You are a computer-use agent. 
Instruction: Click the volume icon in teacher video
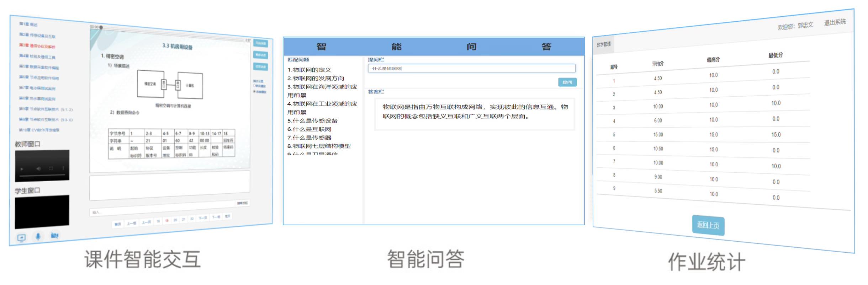click(38, 168)
